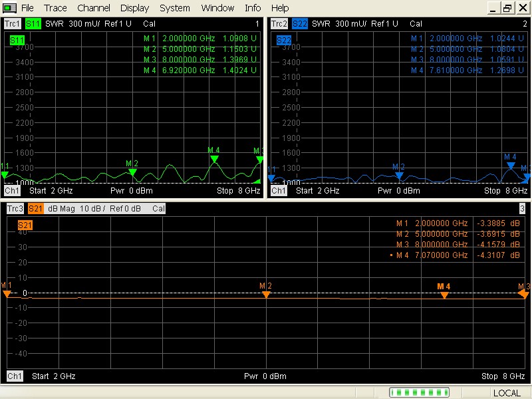Image resolution: width=532 pixels, height=399 pixels.
Task: Click Cal label in Trc2 header
Action: click(x=416, y=24)
